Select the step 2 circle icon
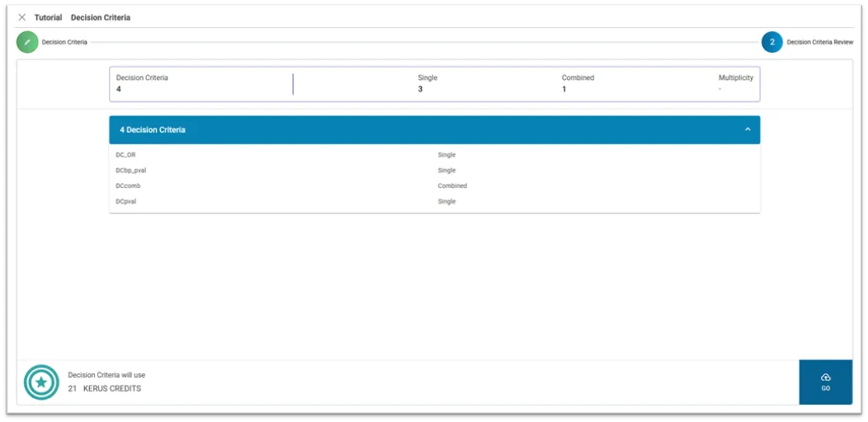 (x=771, y=42)
